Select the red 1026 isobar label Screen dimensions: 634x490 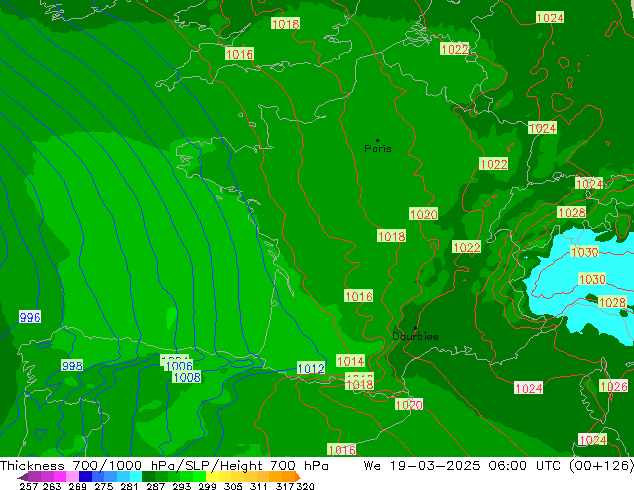pos(613,386)
